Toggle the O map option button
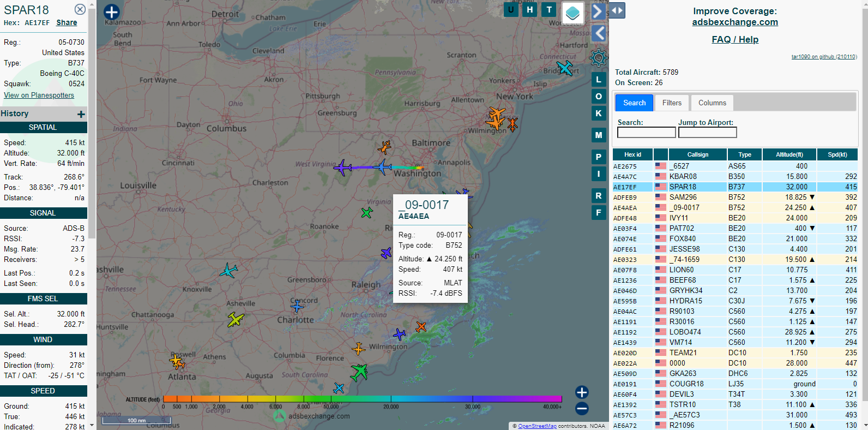 [599, 97]
